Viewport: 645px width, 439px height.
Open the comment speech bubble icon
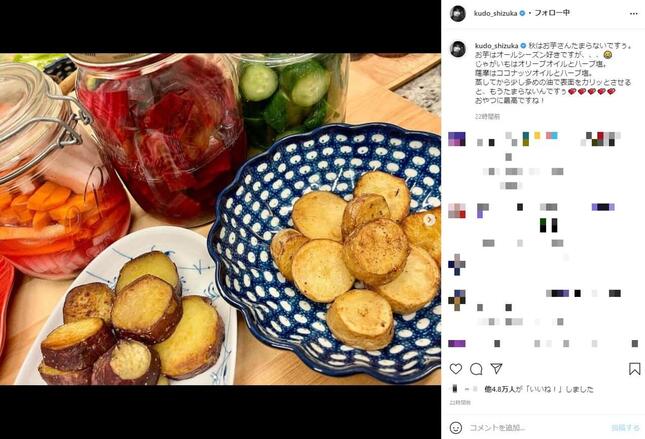(476, 369)
